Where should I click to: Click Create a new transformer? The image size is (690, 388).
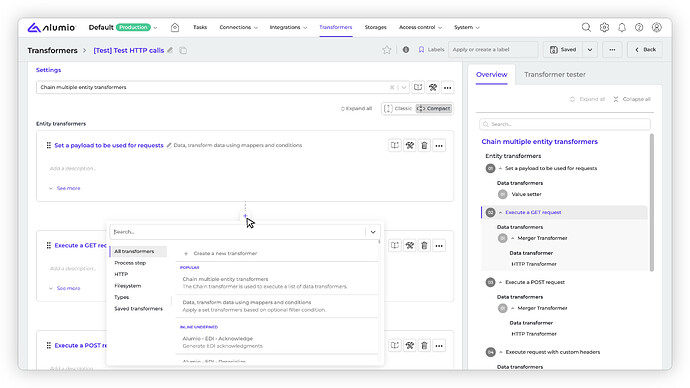(220, 253)
